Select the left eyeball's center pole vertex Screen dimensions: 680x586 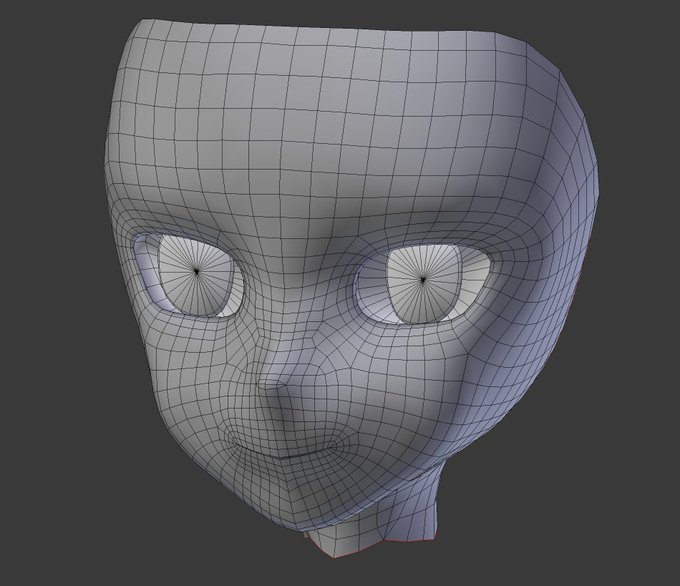click(x=196, y=271)
